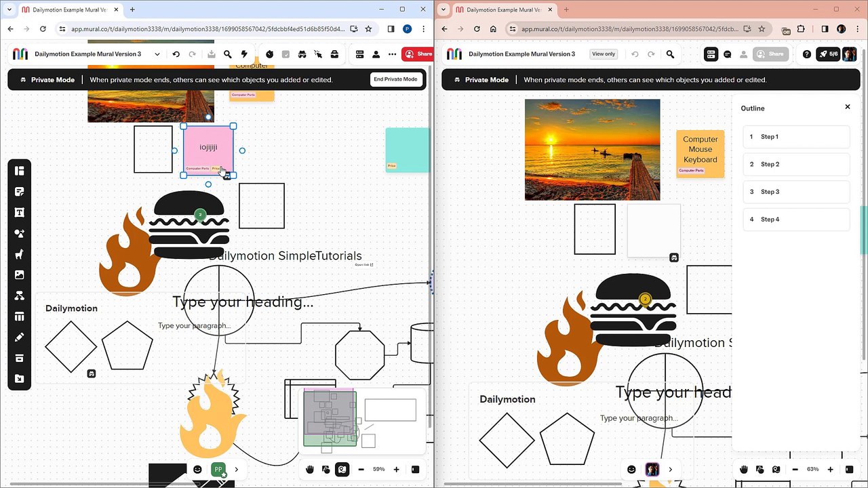Select the sticky notes tool in left sidebar
Screen dimensions: 868x488
coord(19,192)
